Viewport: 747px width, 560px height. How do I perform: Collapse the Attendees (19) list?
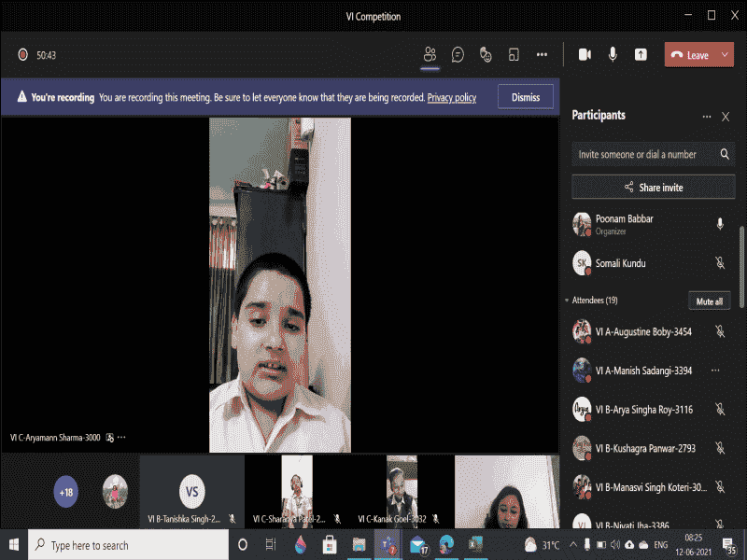(x=567, y=301)
